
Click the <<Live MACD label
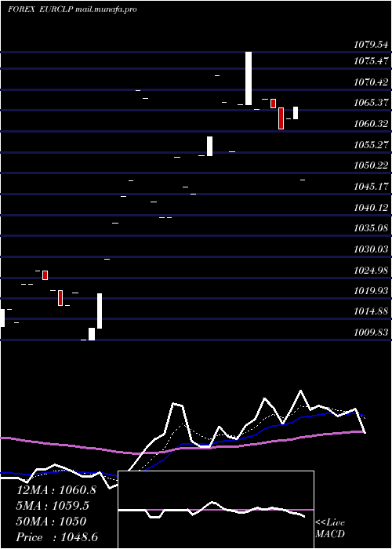[x=330, y=528]
